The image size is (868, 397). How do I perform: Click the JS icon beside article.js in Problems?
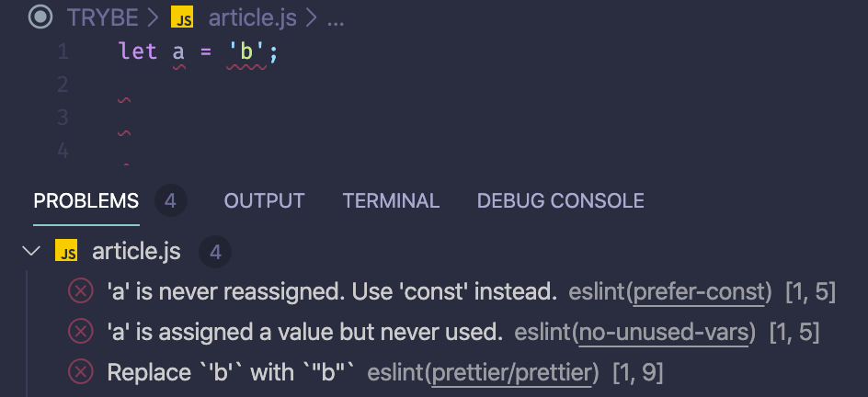[x=66, y=252]
